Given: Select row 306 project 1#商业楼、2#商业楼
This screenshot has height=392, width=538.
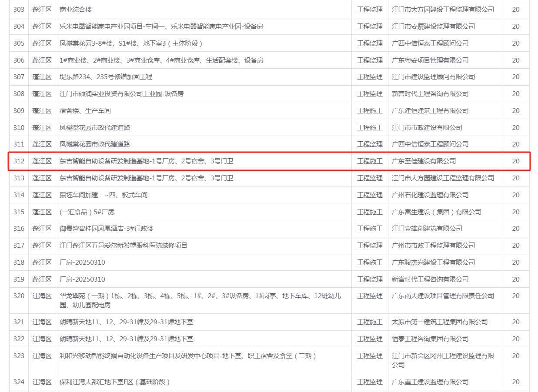Looking at the screenshot, I should point(161,60).
